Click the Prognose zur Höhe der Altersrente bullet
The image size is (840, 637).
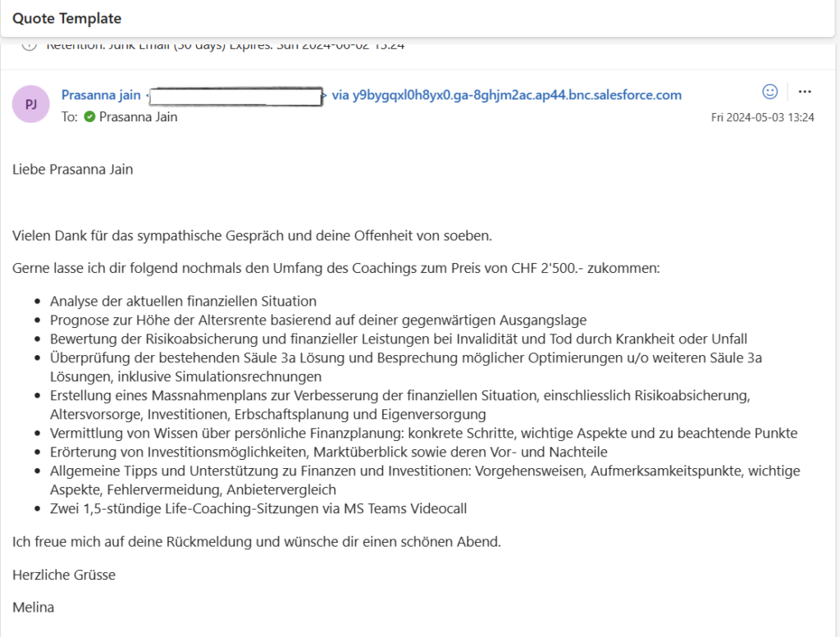(317, 320)
